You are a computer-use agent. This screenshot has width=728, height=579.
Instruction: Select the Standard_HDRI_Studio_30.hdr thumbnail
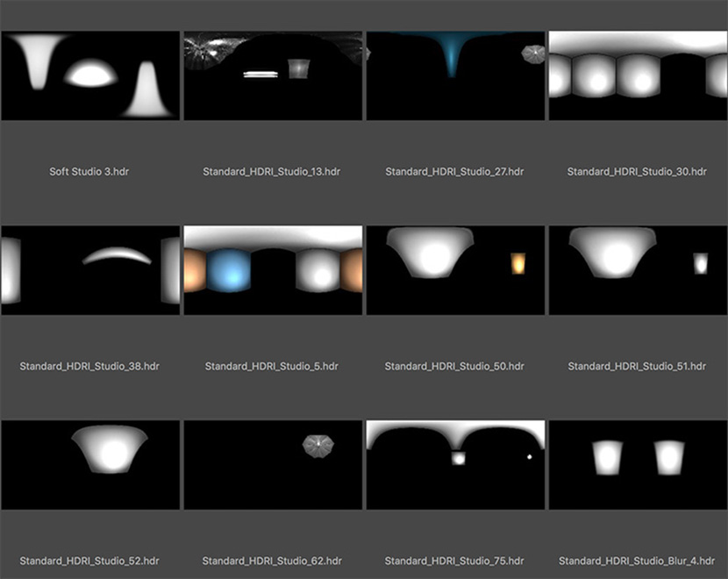639,75
